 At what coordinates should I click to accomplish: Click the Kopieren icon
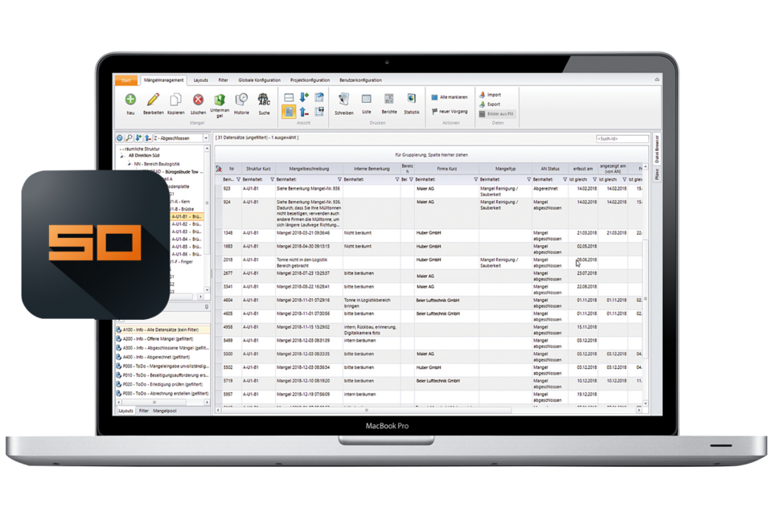click(x=175, y=100)
